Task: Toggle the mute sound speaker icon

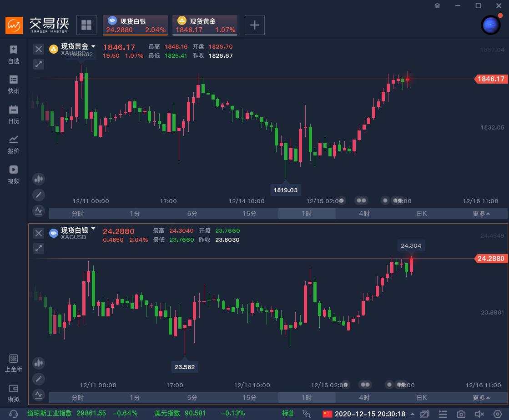Action: point(479,414)
